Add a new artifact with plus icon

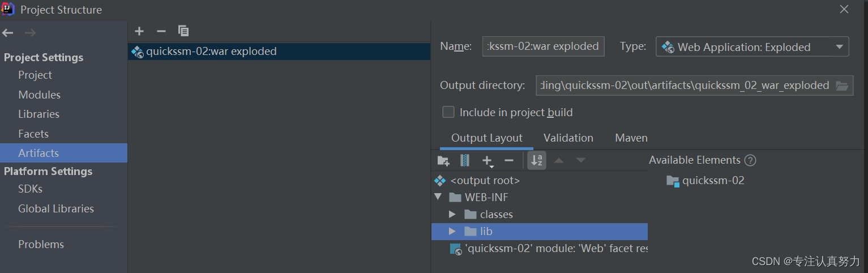point(139,31)
